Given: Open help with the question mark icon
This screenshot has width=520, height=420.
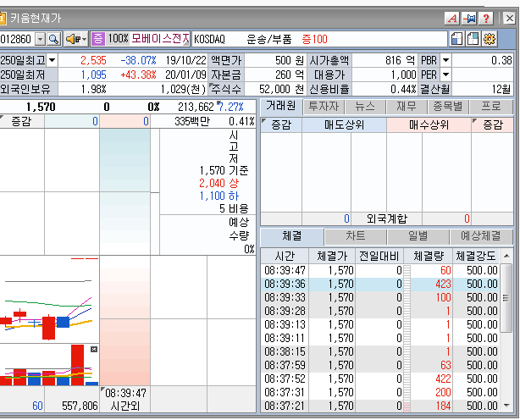Looking at the screenshot, I should click(486, 19).
